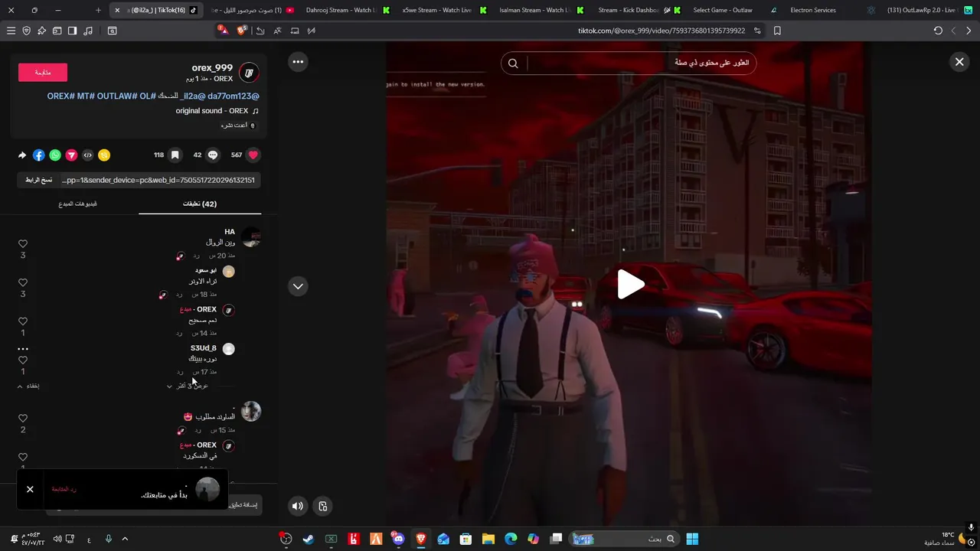This screenshot has height=551, width=980.
Task: Open more share options arrow
Action: (22, 155)
